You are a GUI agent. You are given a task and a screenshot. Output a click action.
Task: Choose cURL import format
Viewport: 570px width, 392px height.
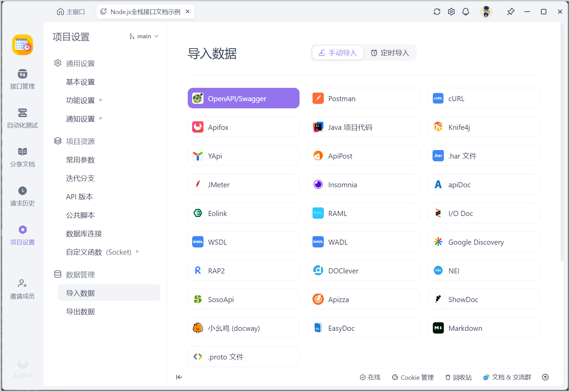[x=484, y=98]
